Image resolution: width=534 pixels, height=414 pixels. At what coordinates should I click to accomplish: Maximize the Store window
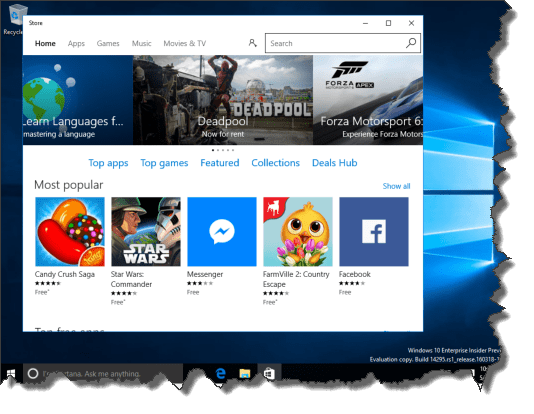388,23
